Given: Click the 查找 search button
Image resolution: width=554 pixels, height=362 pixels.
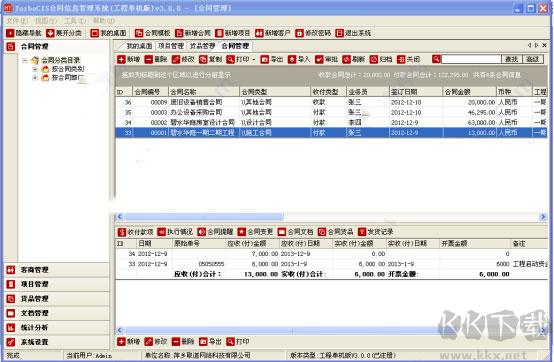Looking at the screenshot, I should click(x=512, y=59).
